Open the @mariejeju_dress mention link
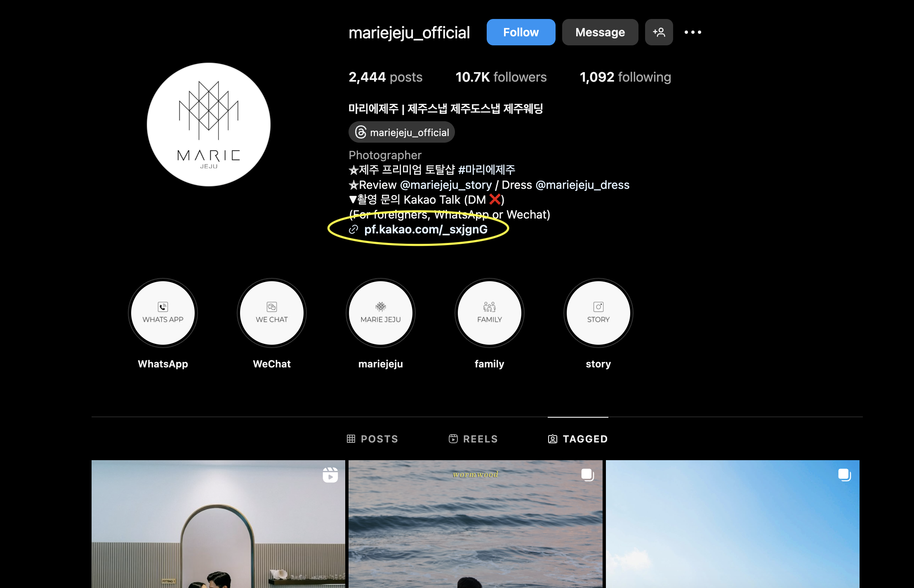 pos(582,185)
